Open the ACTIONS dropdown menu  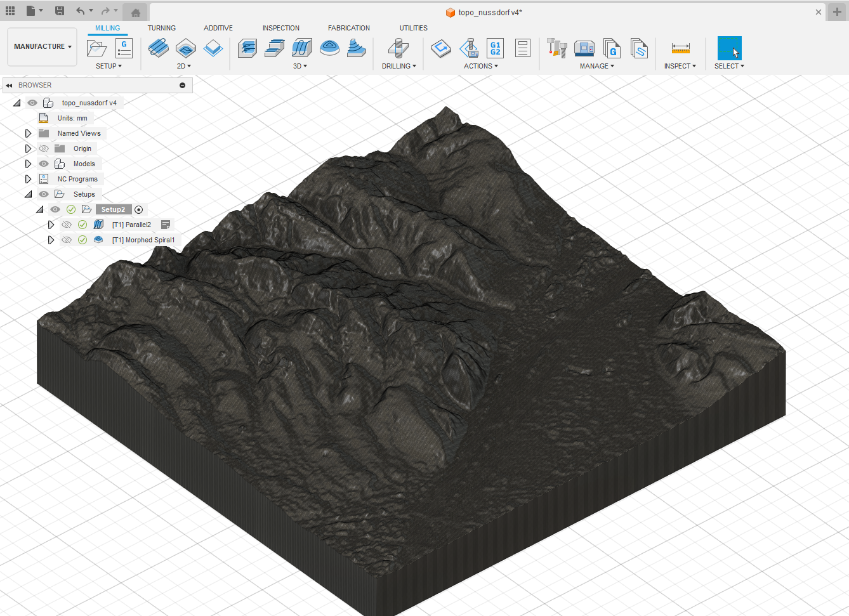(x=481, y=66)
